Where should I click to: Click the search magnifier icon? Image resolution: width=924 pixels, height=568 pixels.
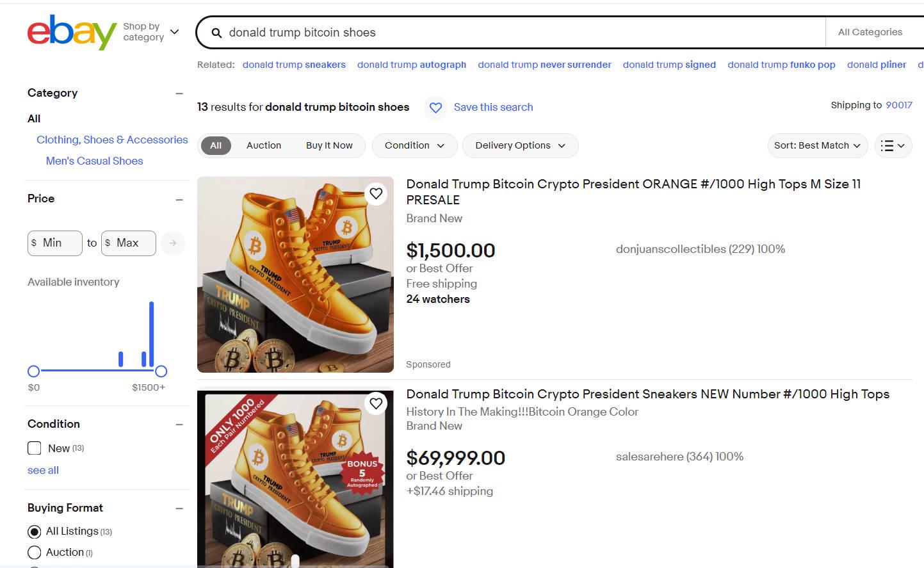pyautogui.click(x=216, y=33)
